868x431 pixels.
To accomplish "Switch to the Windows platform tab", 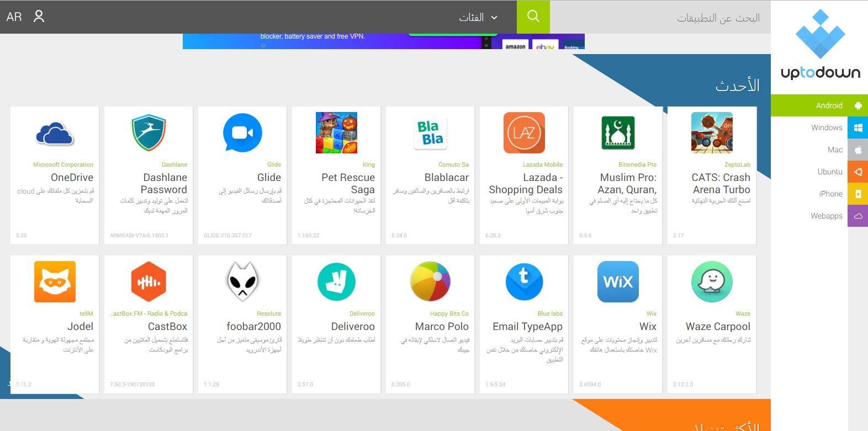I will 819,127.
